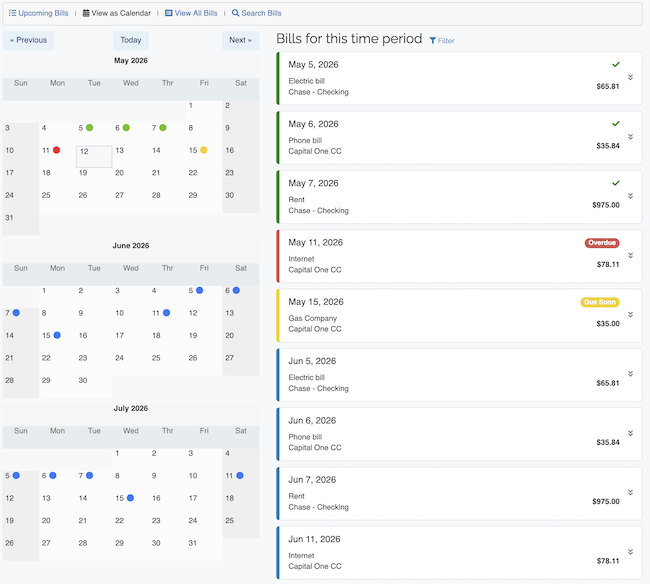Click the blue dot on July 11
Viewport: 650px width, 584px height.
pos(240,475)
